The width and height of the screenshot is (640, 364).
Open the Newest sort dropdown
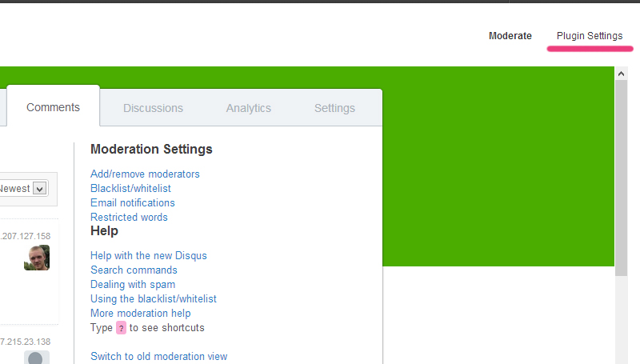click(39, 189)
